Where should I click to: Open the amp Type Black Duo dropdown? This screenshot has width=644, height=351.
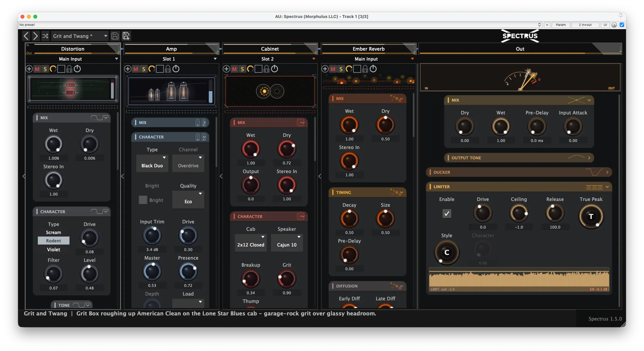[x=152, y=163]
